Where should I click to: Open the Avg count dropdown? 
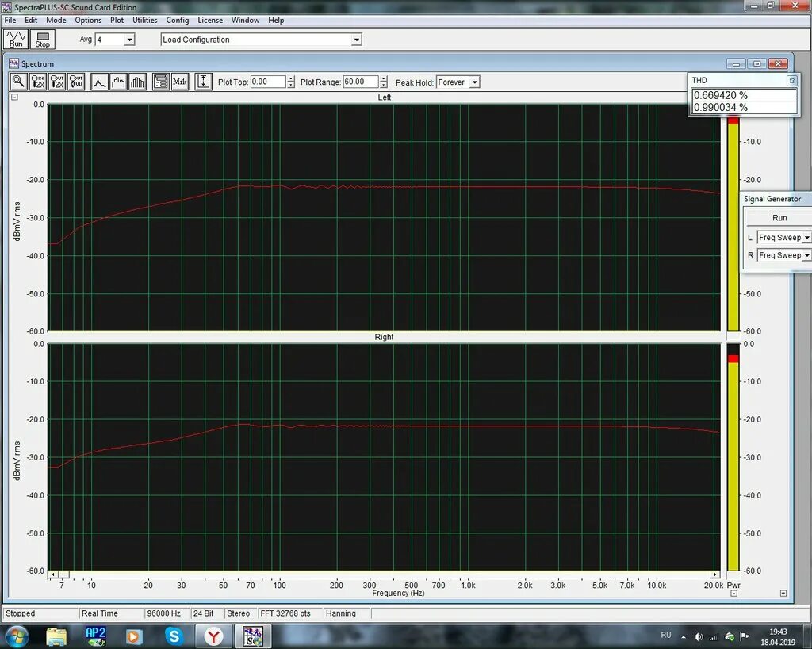click(x=129, y=40)
